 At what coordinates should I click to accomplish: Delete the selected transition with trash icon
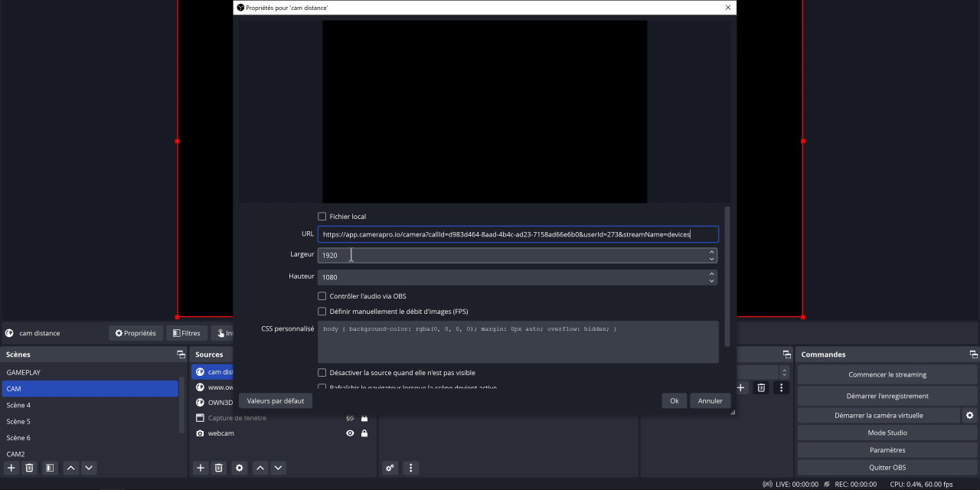coord(761,388)
